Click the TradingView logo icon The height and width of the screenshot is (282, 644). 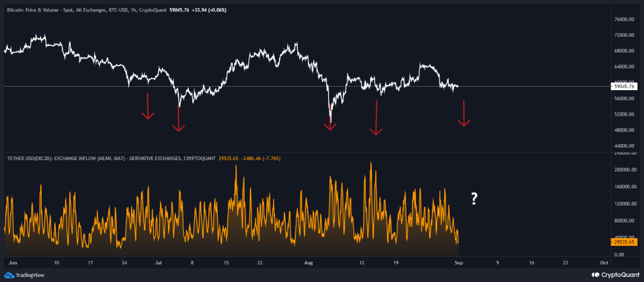pos(9,275)
